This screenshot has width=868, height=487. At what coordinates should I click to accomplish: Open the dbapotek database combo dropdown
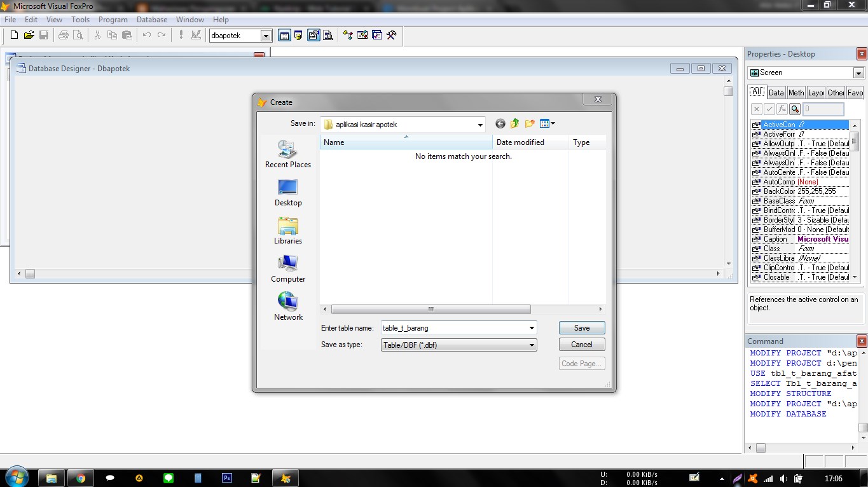pyautogui.click(x=267, y=35)
